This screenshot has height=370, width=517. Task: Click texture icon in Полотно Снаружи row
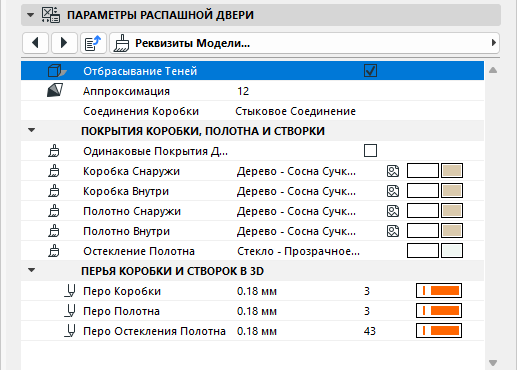[x=393, y=211]
